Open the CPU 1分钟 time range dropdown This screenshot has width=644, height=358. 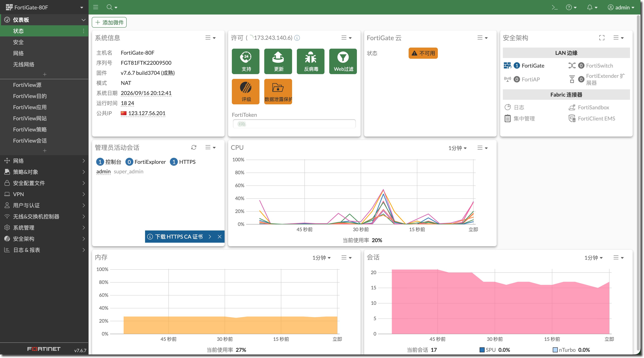(x=457, y=148)
